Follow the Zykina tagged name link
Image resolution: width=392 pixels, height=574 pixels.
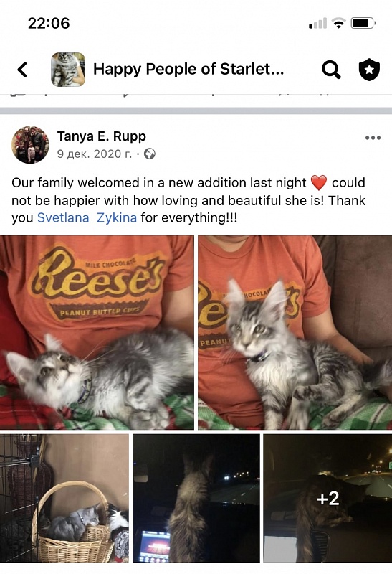(x=117, y=218)
